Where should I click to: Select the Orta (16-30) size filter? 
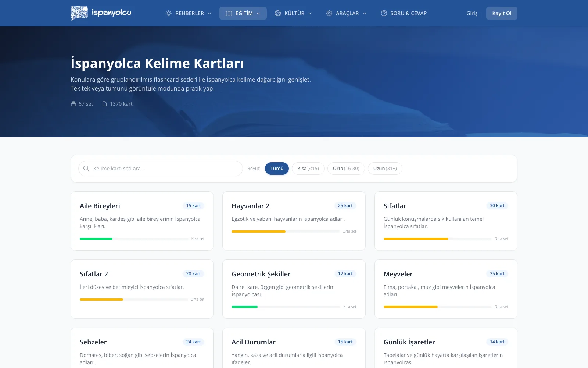tap(346, 169)
